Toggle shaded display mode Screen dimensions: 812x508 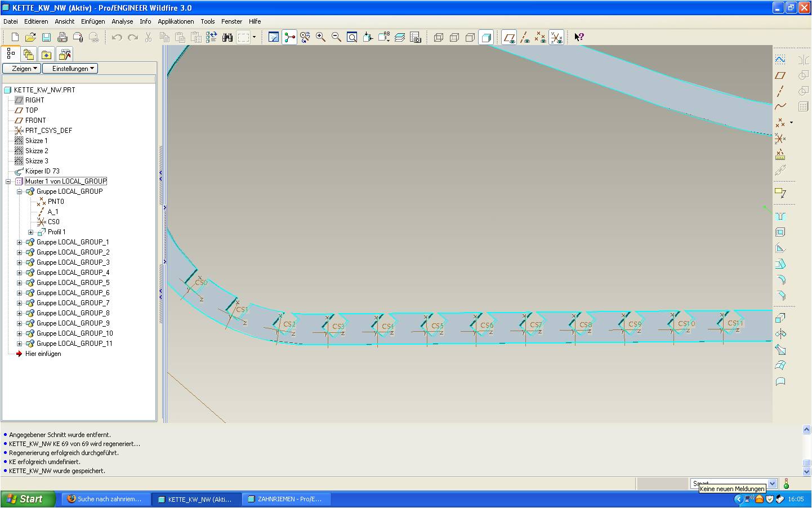[486, 37]
